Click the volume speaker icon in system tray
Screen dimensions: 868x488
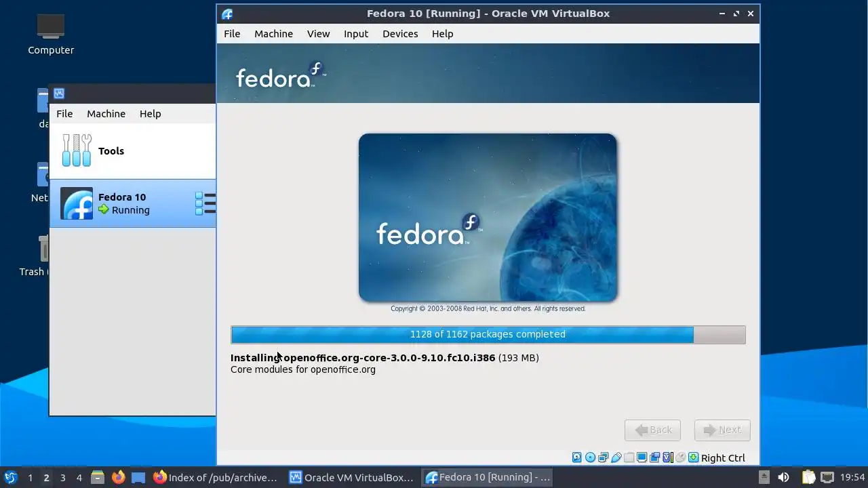pos(783,477)
